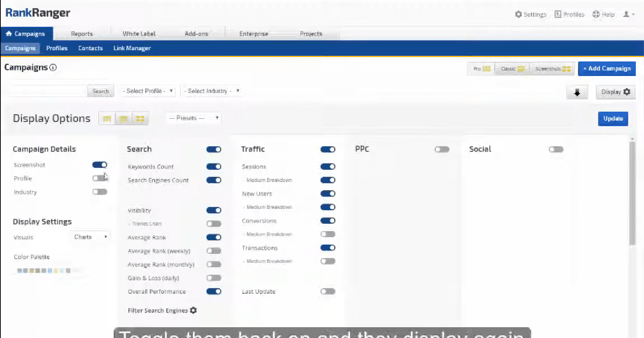Open the Presets dropdown
644x338 pixels.
[194, 118]
